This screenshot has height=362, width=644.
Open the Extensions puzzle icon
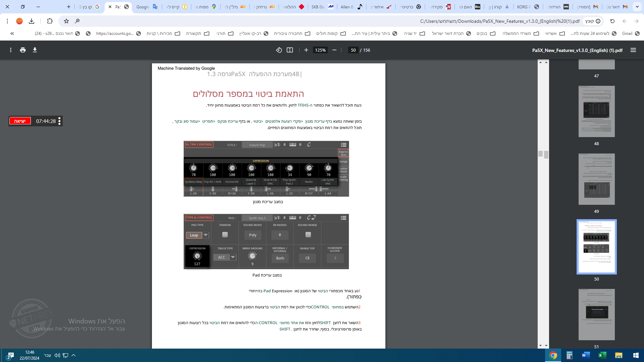[50, 21]
